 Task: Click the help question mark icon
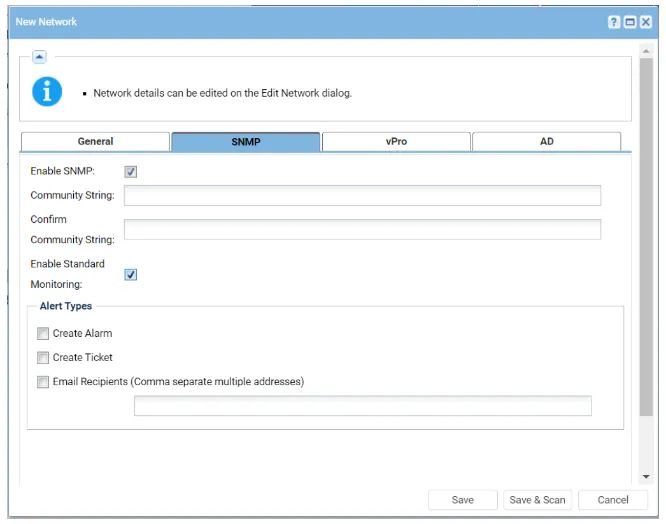tap(614, 22)
